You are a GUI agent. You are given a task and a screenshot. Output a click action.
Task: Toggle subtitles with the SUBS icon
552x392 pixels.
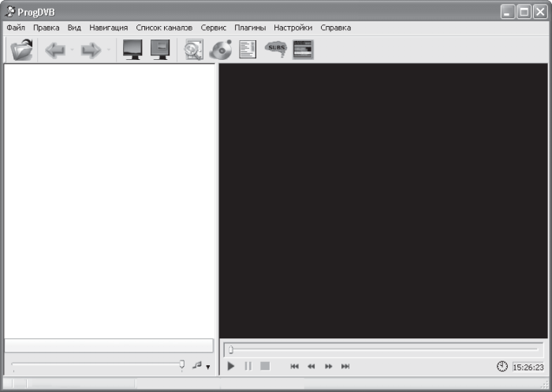(x=276, y=49)
